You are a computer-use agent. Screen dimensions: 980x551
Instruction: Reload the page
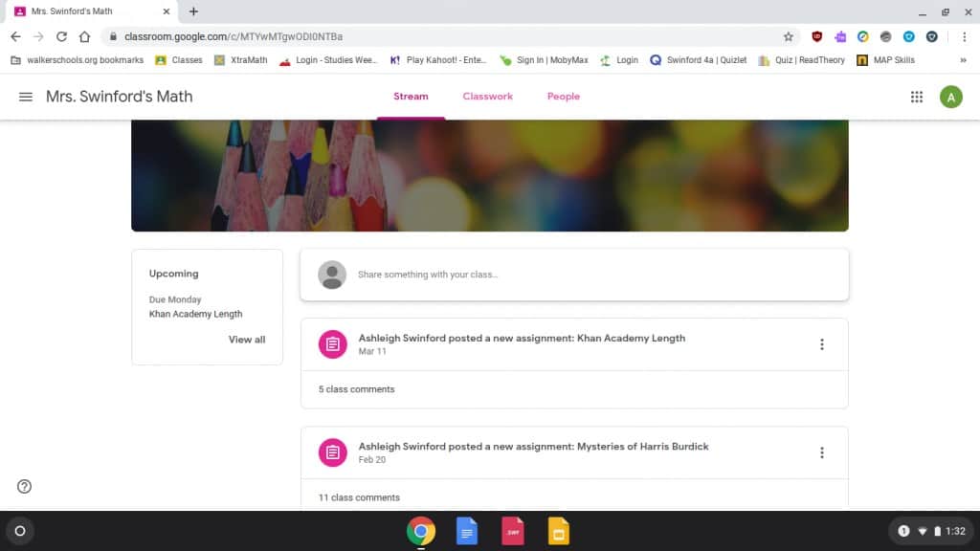pos(61,36)
